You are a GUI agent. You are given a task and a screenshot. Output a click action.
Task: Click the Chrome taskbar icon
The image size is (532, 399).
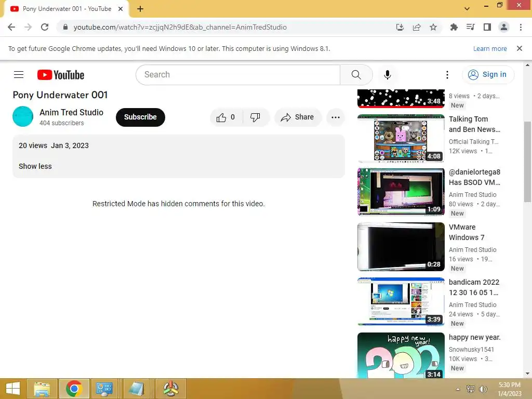pos(74,389)
